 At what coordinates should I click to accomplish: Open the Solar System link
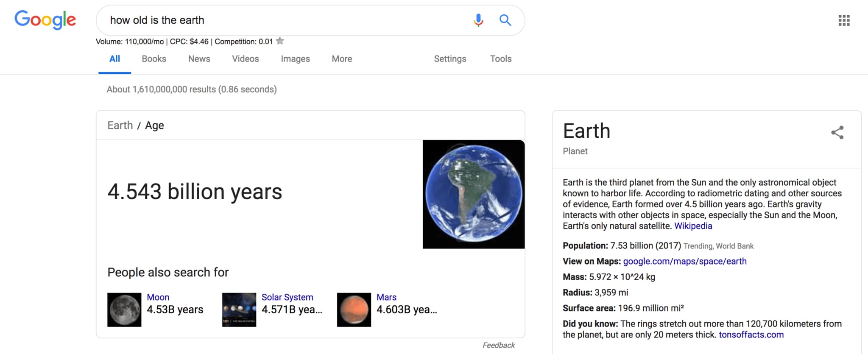click(x=287, y=297)
